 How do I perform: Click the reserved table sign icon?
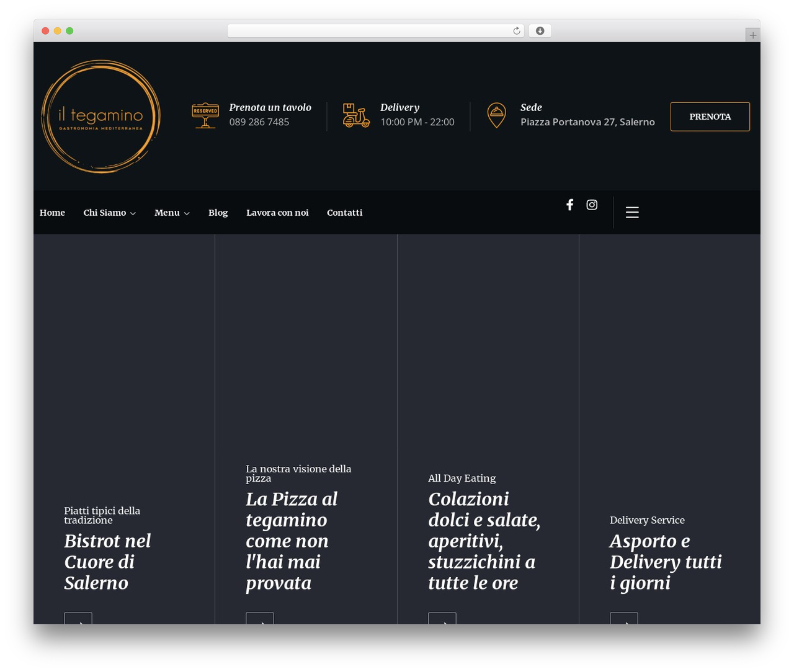point(205,116)
